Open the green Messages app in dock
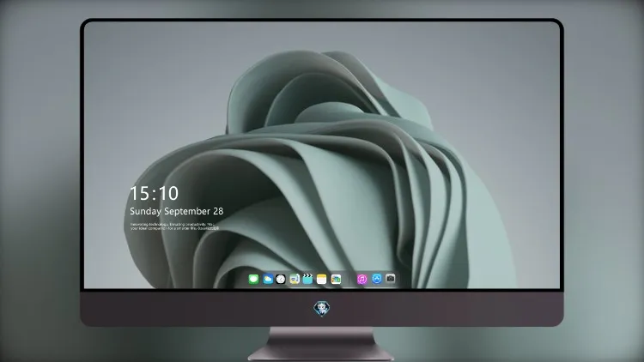The width and height of the screenshot is (644, 362). 253,279
